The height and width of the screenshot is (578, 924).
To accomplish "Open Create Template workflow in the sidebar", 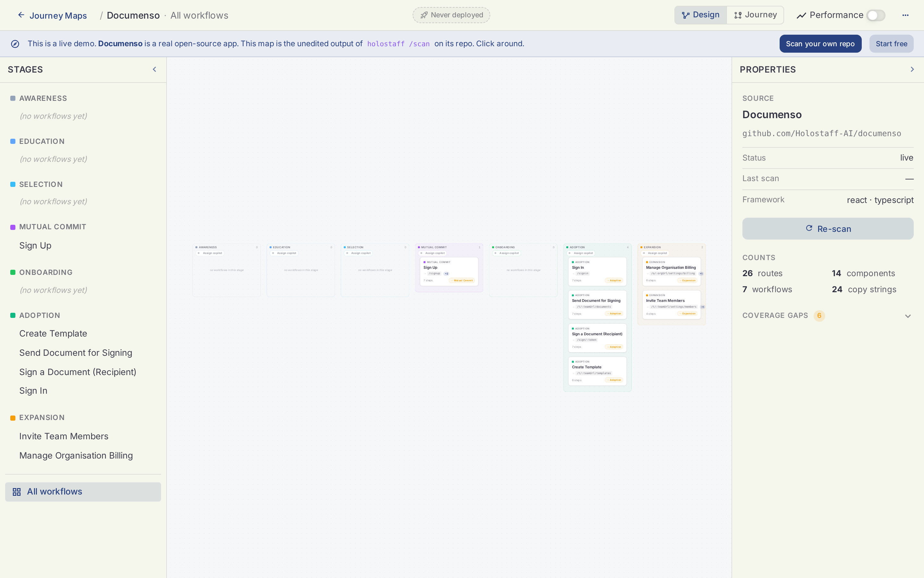I will click(x=53, y=334).
